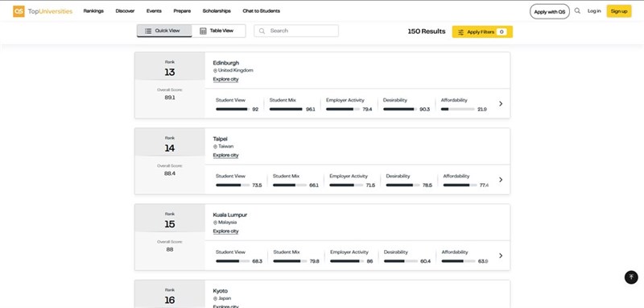
Task: Expand Kuala Lumpur indicators with right chevron
Action: 501,256
